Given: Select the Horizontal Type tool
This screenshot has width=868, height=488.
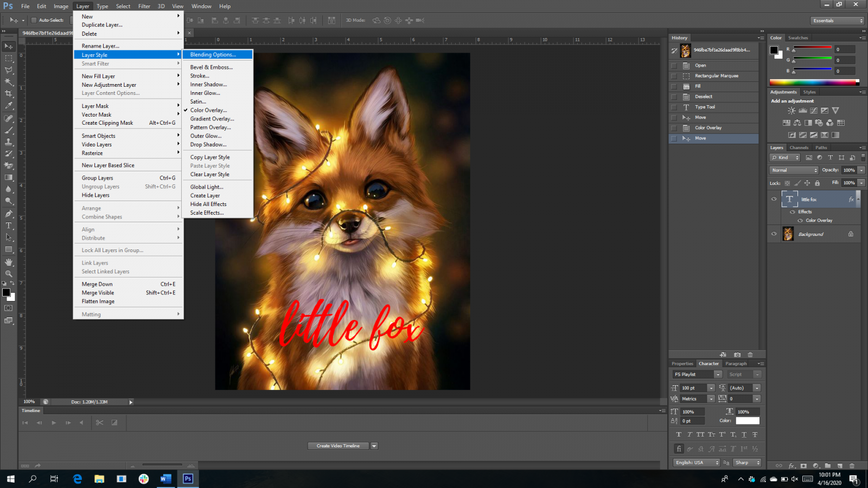Looking at the screenshot, I should 9,226.
